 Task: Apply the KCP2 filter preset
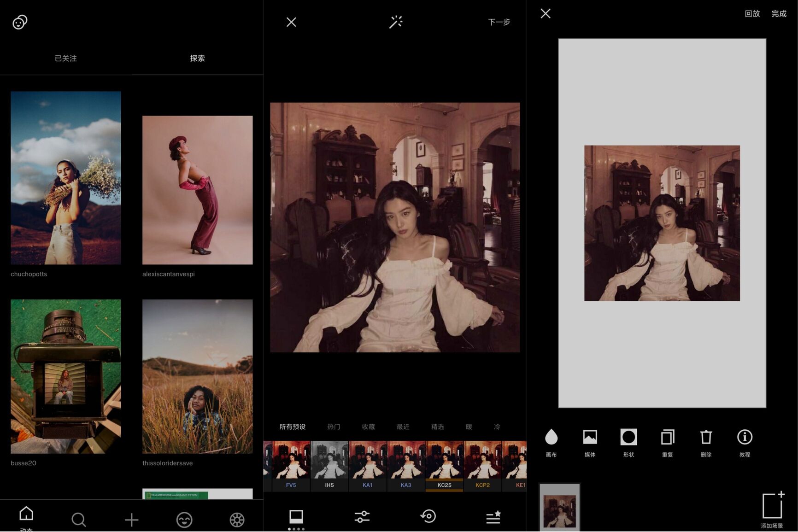coord(482,466)
